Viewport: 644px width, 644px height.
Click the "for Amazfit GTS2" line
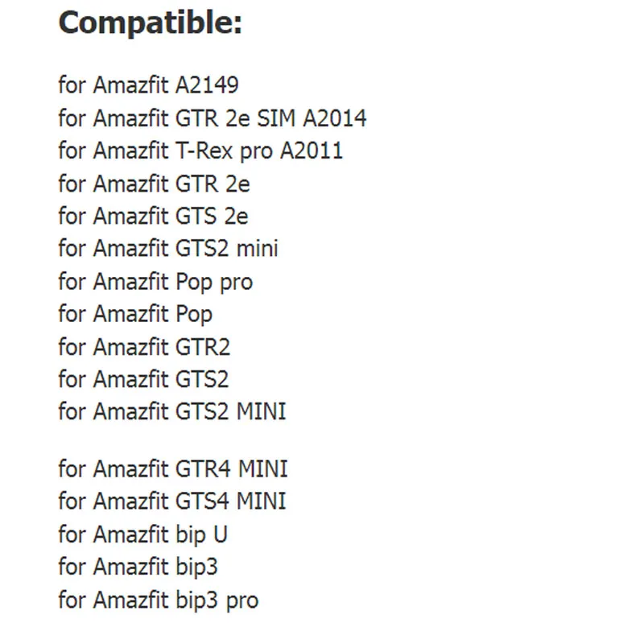coord(143,379)
